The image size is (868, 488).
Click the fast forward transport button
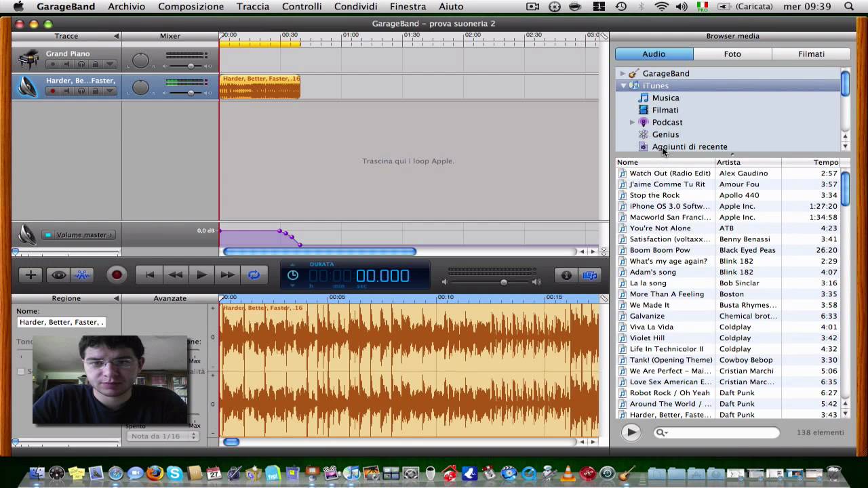pyautogui.click(x=227, y=274)
